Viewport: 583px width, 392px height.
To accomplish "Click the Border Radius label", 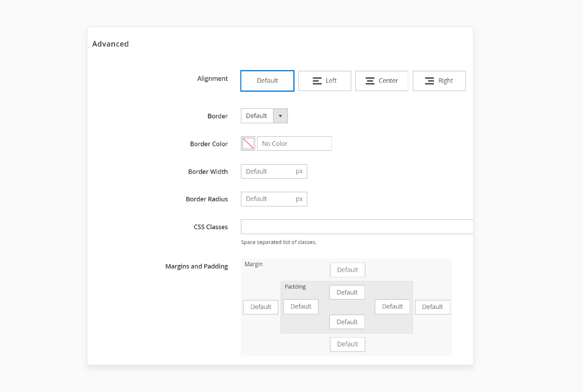I will (207, 199).
